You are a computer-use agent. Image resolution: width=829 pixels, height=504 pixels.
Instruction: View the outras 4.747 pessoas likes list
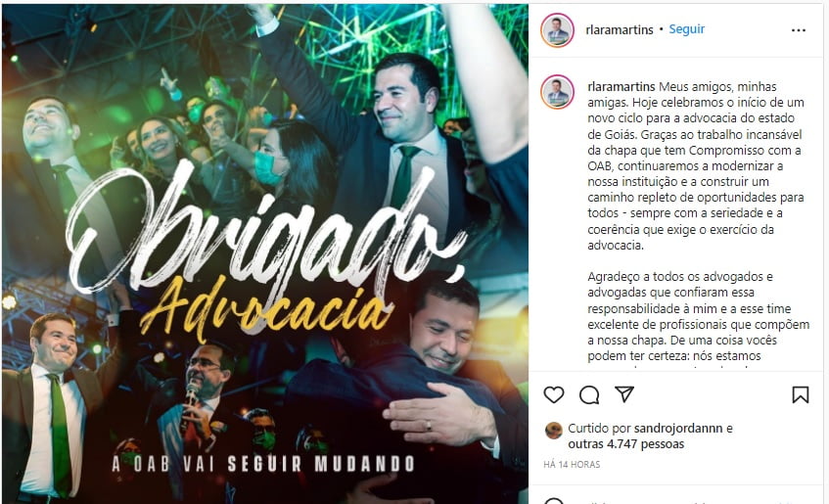pyautogui.click(x=626, y=444)
